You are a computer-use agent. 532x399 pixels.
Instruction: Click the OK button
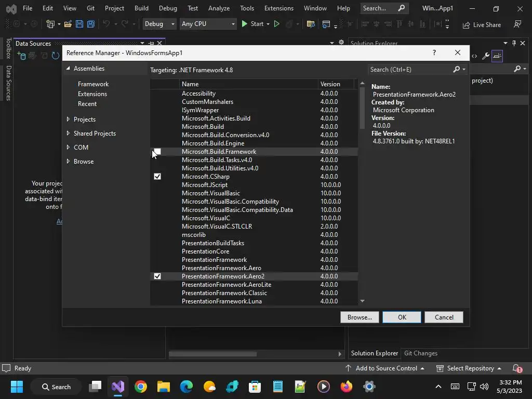pyautogui.click(x=402, y=317)
